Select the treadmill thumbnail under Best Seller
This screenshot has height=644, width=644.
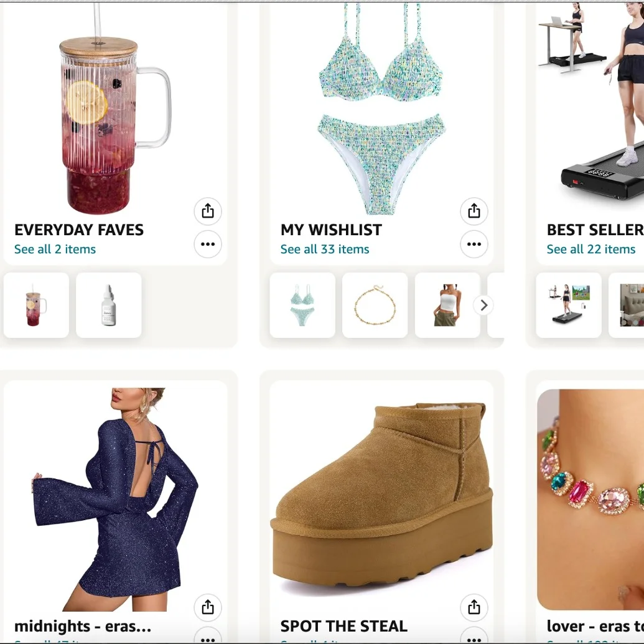coord(569,305)
